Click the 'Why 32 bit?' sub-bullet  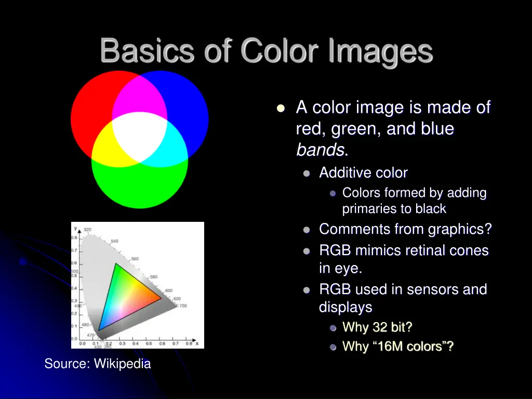(377, 327)
